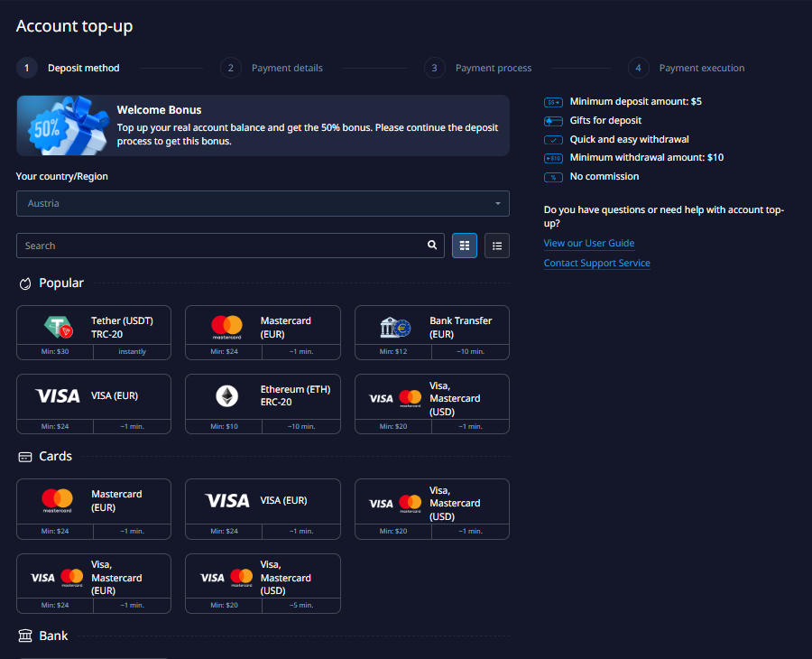Viewport: 812px width, 659px height.
Task: Click the Tether USDT TRC-20 logo
Action: tap(58, 327)
